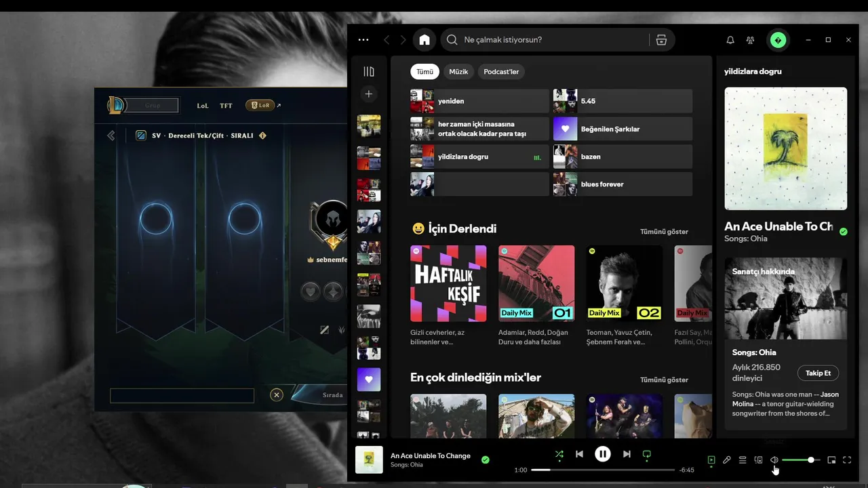Skip to the previous track
This screenshot has height=488, width=868.
(x=579, y=454)
